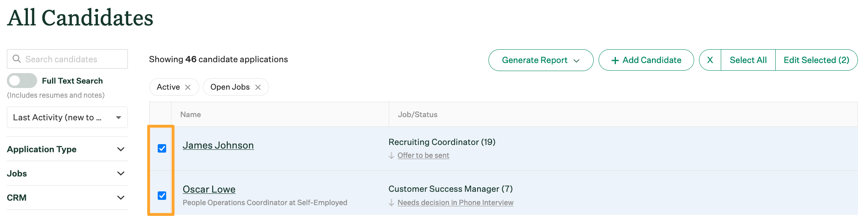This screenshot has height=216, width=868.
Task: Remove the Active filter chip
Action: [188, 87]
